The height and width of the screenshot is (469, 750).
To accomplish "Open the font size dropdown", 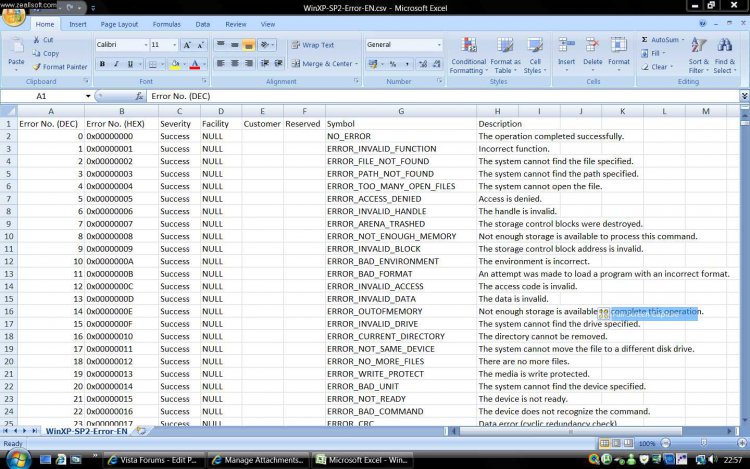I will (174, 45).
